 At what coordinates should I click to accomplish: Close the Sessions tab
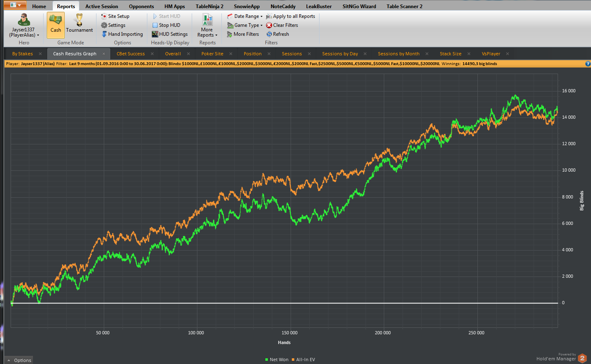point(309,54)
